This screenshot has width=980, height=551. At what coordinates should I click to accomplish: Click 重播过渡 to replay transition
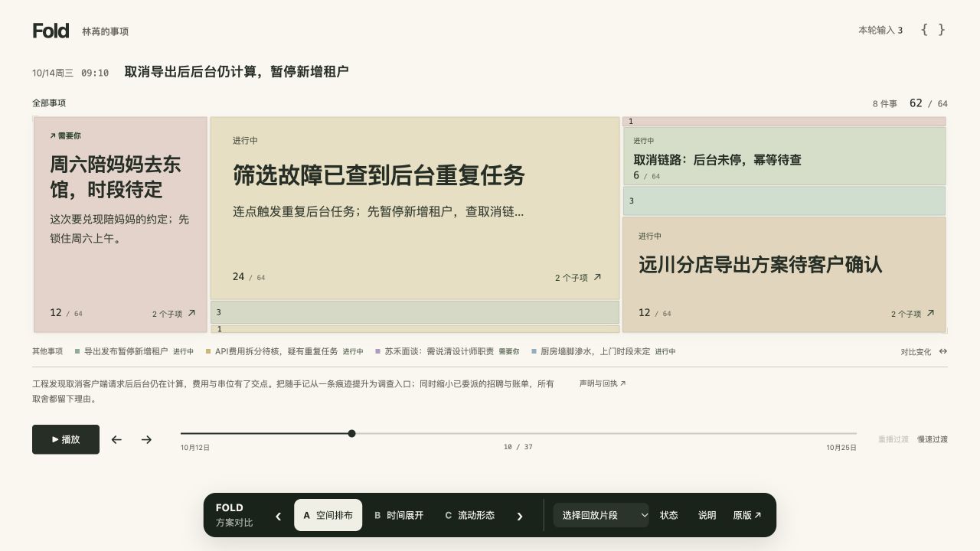tap(893, 439)
